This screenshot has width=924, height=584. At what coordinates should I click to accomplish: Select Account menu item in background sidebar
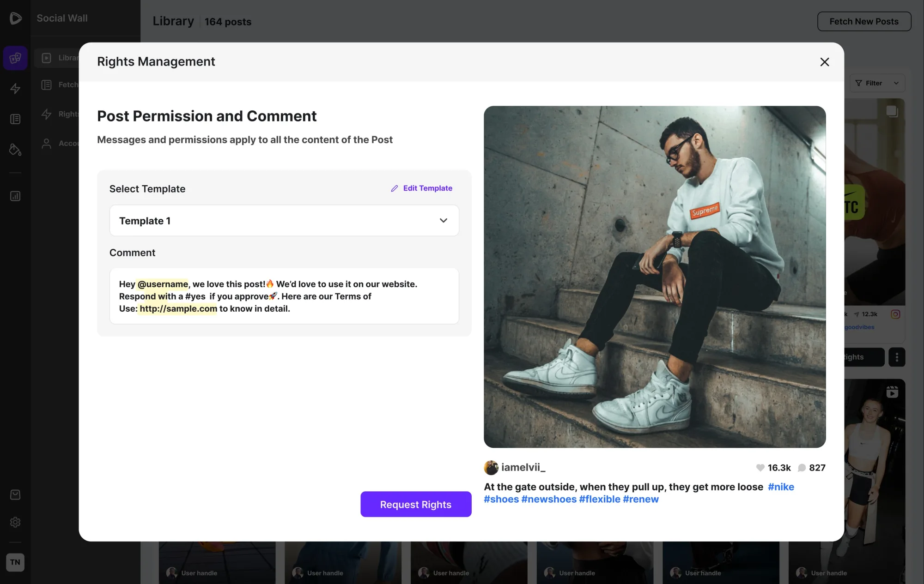click(59, 144)
